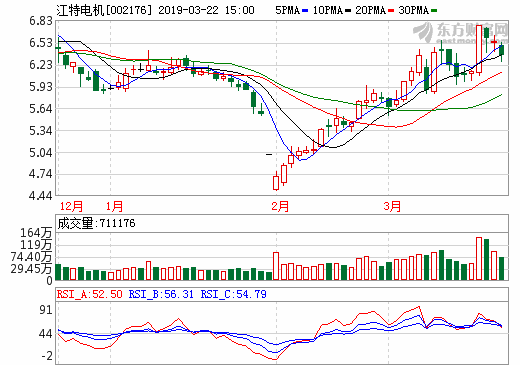The width and height of the screenshot is (520, 365).
Task: Click the 5.93 price axis label
Action: pyautogui.click(x=41, y=87)
